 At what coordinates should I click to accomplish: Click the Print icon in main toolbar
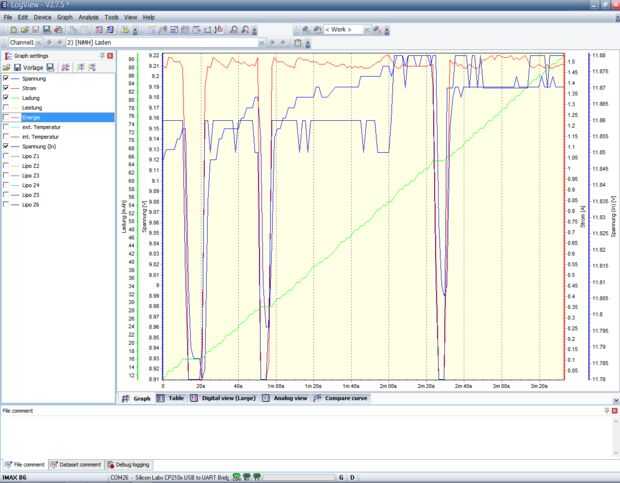click(59, 30)
